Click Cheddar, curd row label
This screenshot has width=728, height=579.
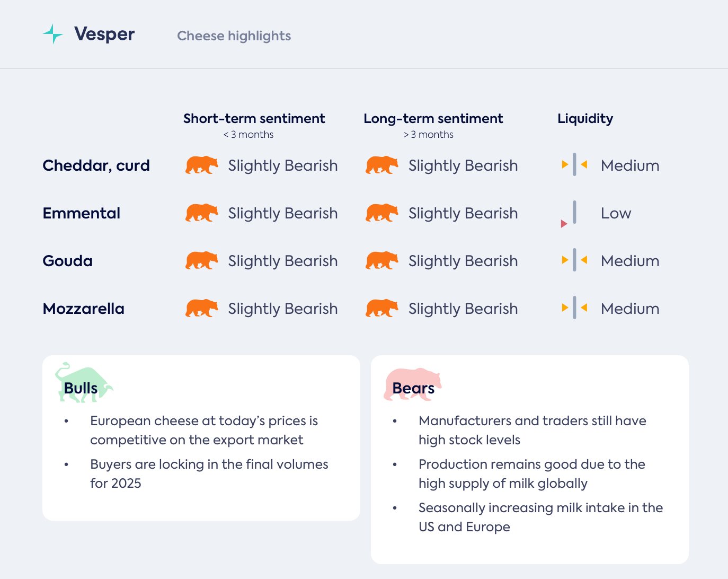point(96,165)
